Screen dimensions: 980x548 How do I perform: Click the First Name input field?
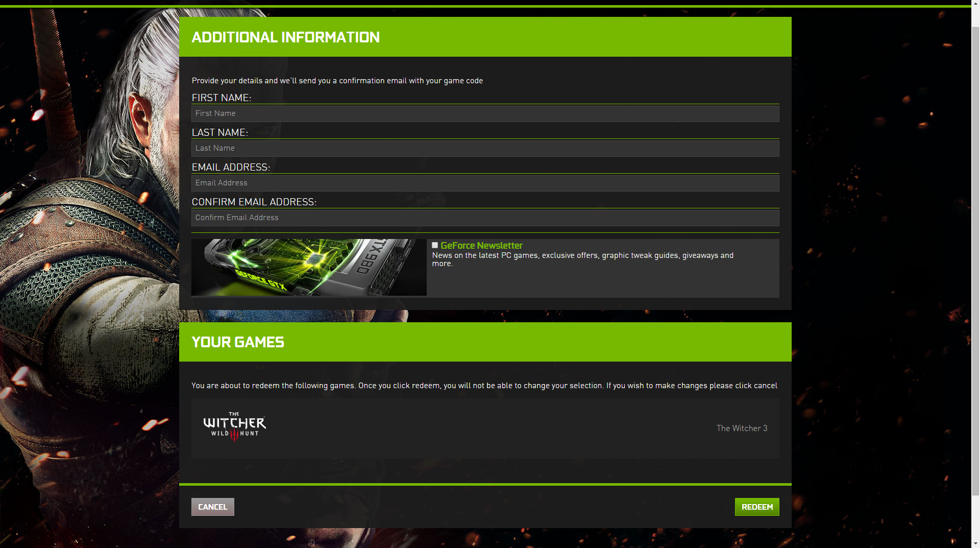pyautogui.click(x=485, y=113)
